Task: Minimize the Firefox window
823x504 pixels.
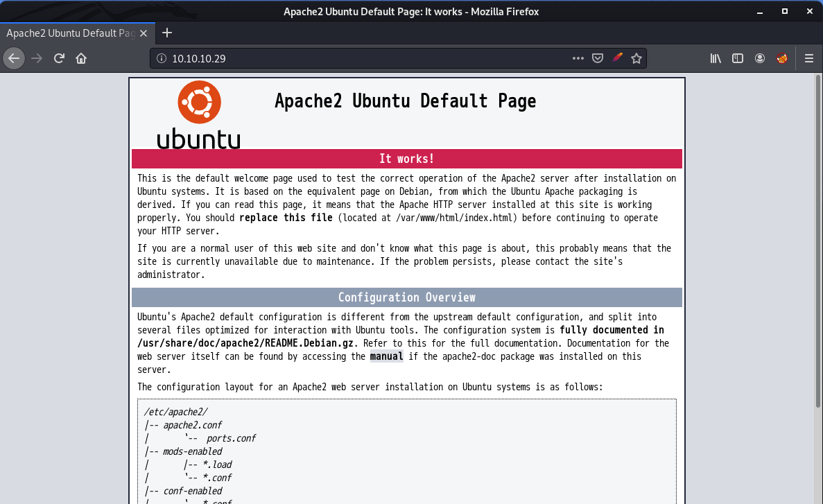Action: [x=759, y=12]
